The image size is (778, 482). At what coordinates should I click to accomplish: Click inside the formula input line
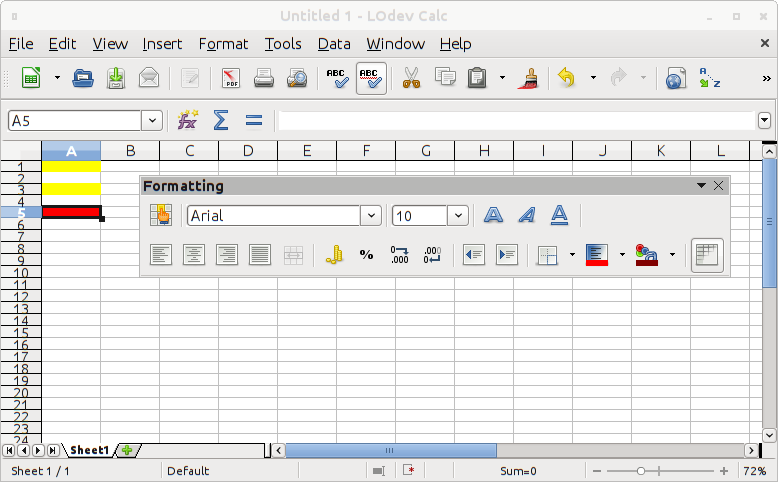point(515,120)
